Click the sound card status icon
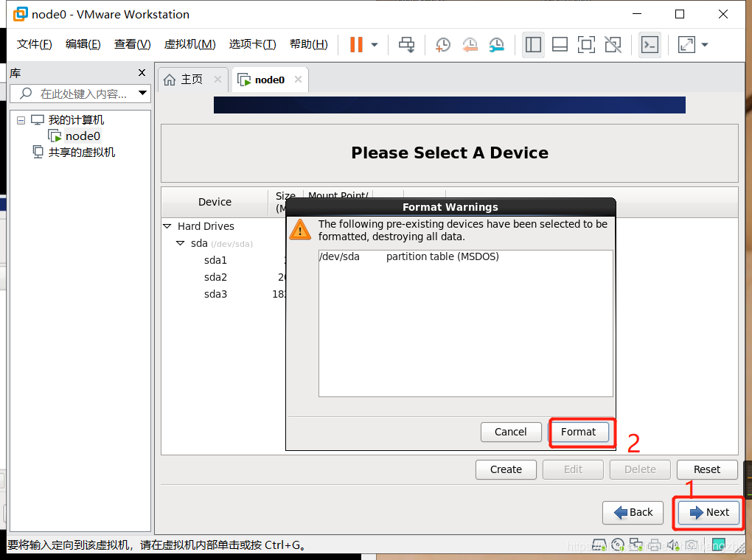This screenshot has width=752, height=560. [673, 545]
